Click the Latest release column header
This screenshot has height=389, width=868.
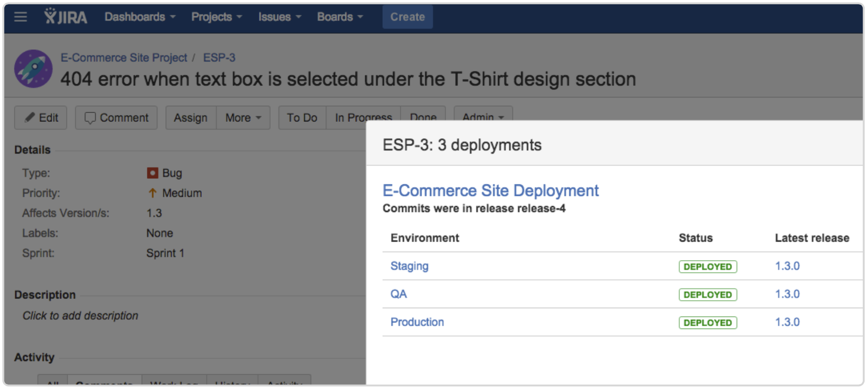click(x=812, y=238)
